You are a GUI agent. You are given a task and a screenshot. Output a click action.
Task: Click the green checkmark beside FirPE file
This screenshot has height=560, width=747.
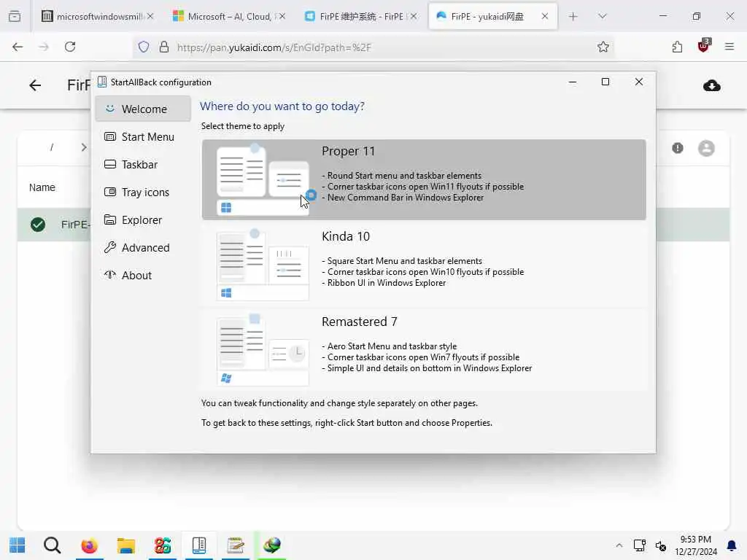click(38, 225)
